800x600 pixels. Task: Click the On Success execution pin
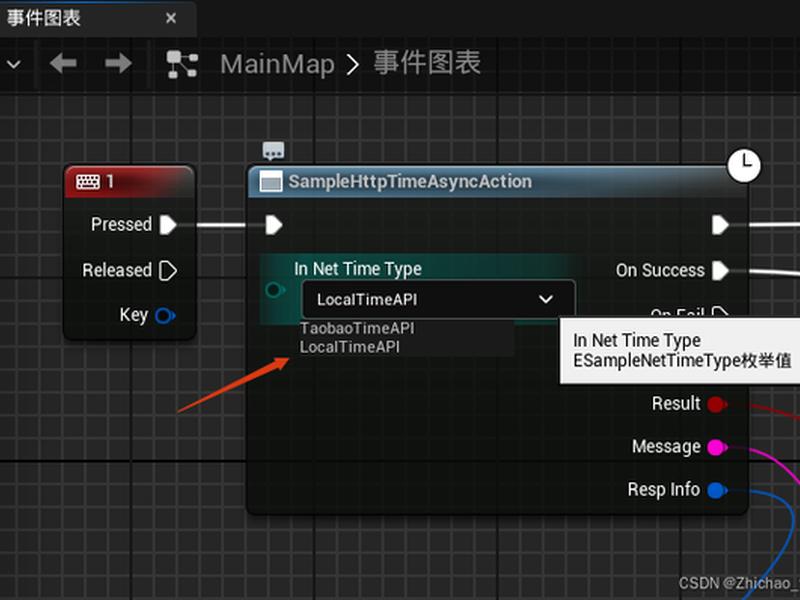point(720,270)
